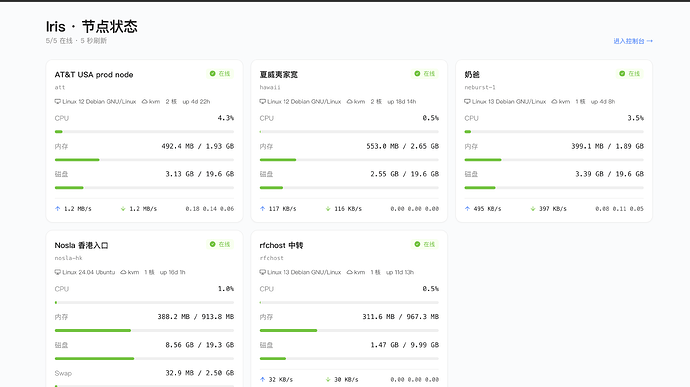Click the download arrow icon beside 30 KB/s

tap(328, 380)
